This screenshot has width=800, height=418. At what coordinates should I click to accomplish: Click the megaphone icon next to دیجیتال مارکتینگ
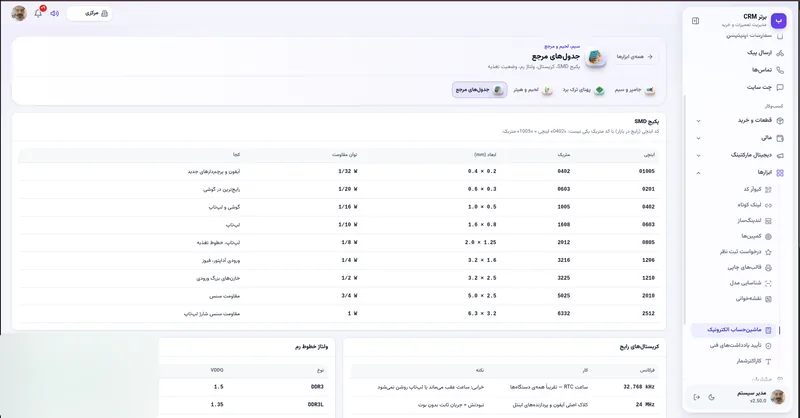[x=780, y=155]
